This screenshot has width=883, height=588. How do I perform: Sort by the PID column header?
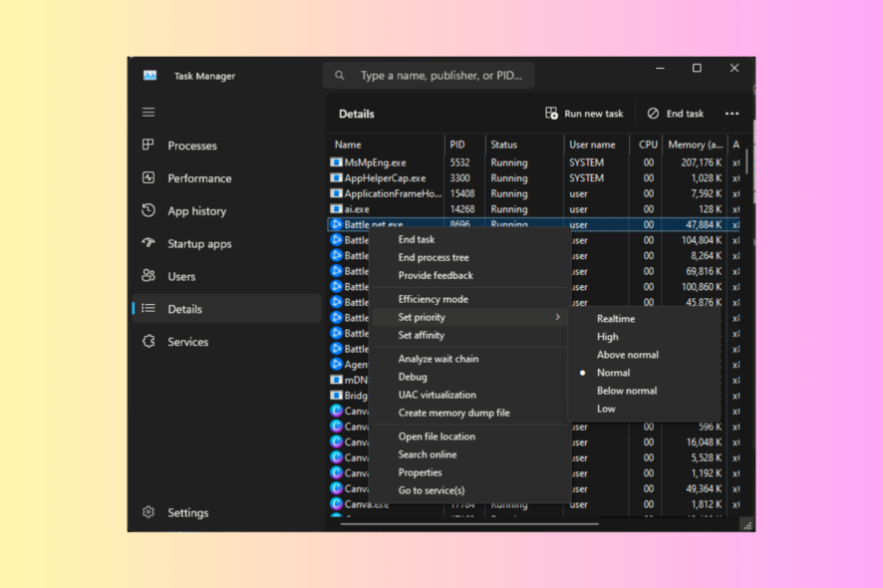[464, 145]
